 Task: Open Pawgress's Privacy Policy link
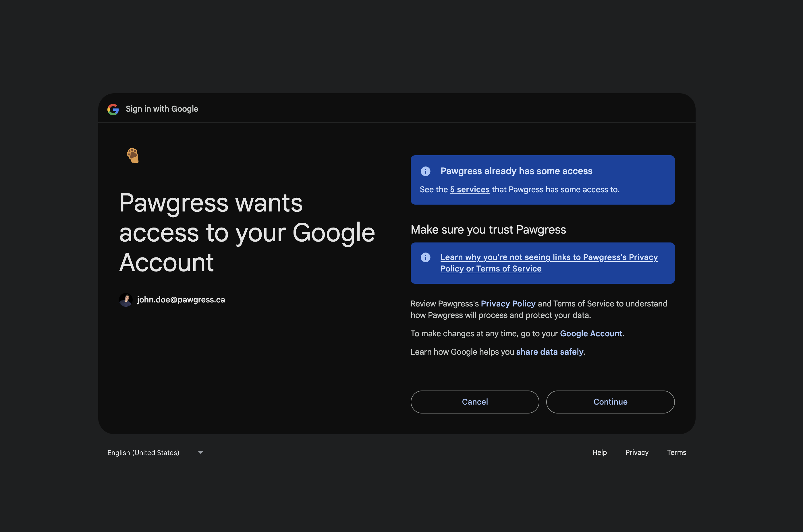(508, 304)
